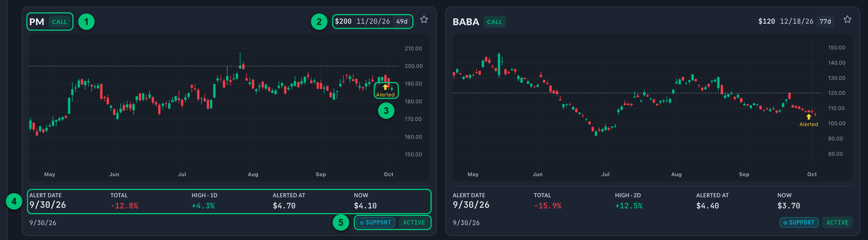Screen dimensions: 868x240
Task: Click the Aug label on PM chart axis
Action: [253, 174]
